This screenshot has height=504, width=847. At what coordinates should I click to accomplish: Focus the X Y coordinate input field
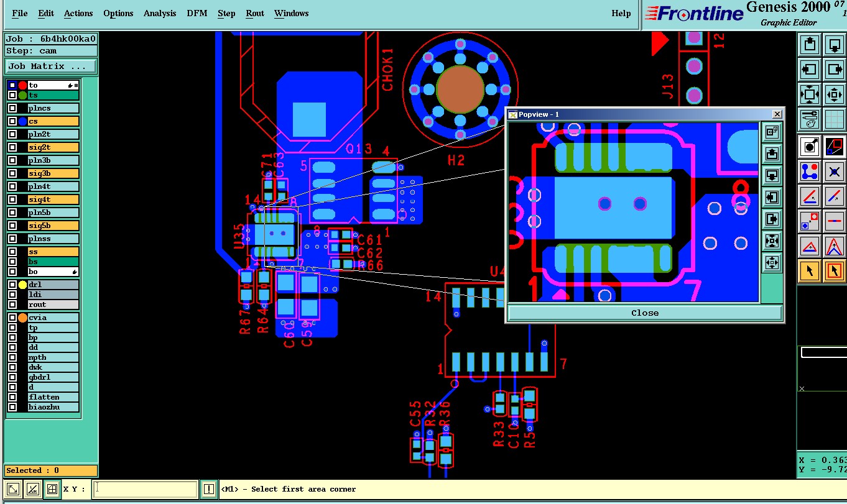(x=144, y=490)
